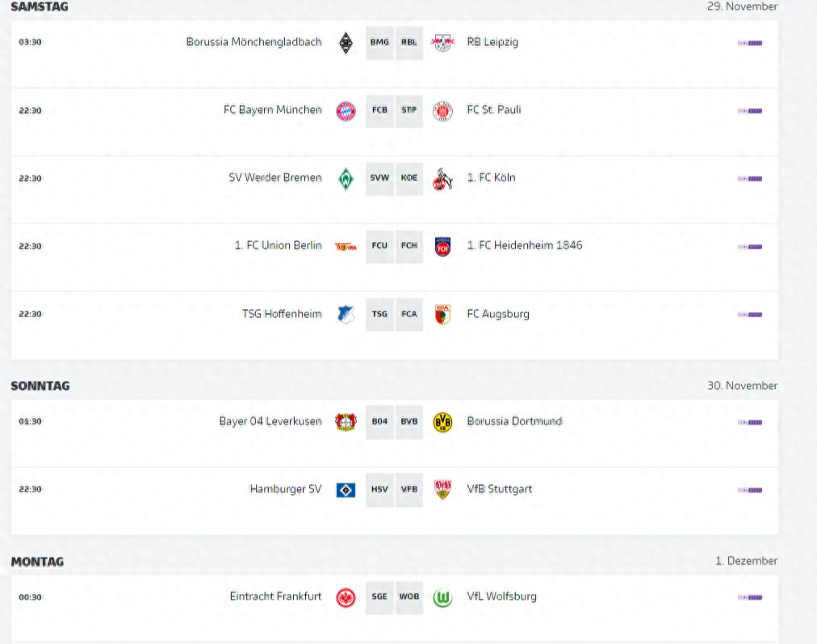This screenshot has height=644, width=817.
Task: Click the Eintracht Frankfurt eagle crest
Action: [x=346, y=598]
